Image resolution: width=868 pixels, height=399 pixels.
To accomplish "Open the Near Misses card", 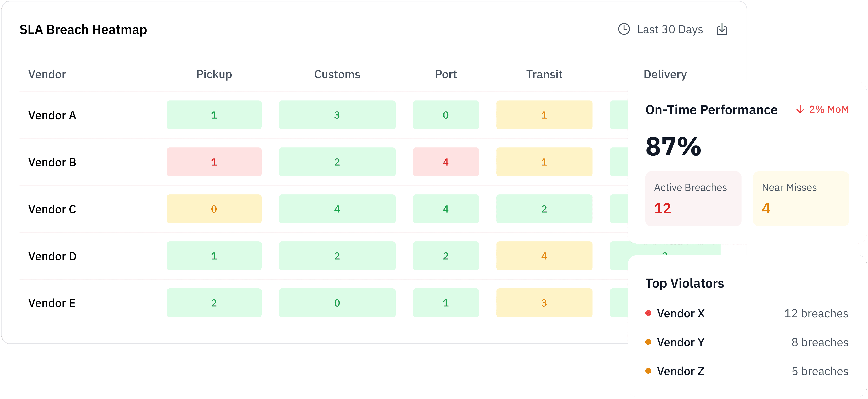I will (x=801, y=198).
